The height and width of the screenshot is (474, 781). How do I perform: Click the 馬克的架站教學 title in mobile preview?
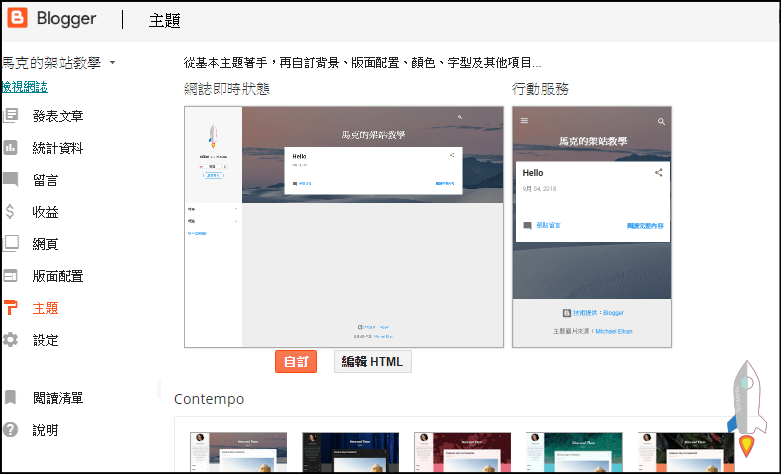point(593,141)
